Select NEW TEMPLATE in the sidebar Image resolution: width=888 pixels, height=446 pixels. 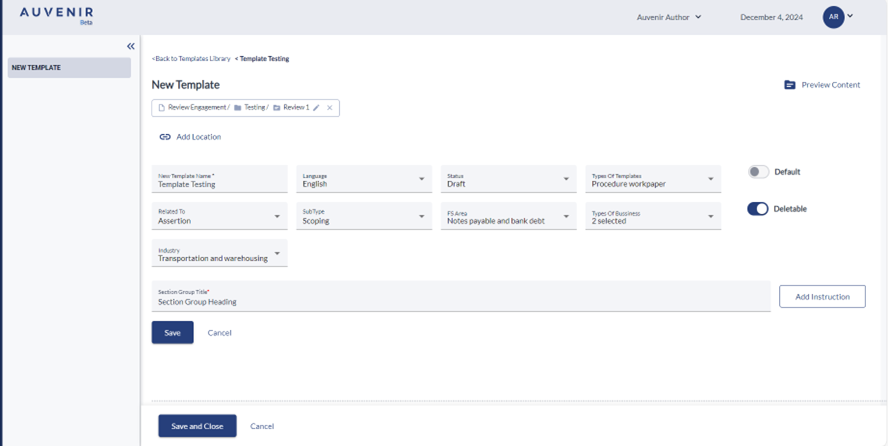(68, 68)
